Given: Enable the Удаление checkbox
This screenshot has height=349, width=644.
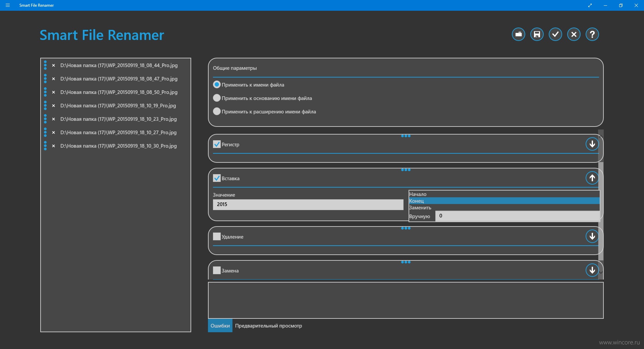Looking at the screenshot, I should [x=217, y=237].
